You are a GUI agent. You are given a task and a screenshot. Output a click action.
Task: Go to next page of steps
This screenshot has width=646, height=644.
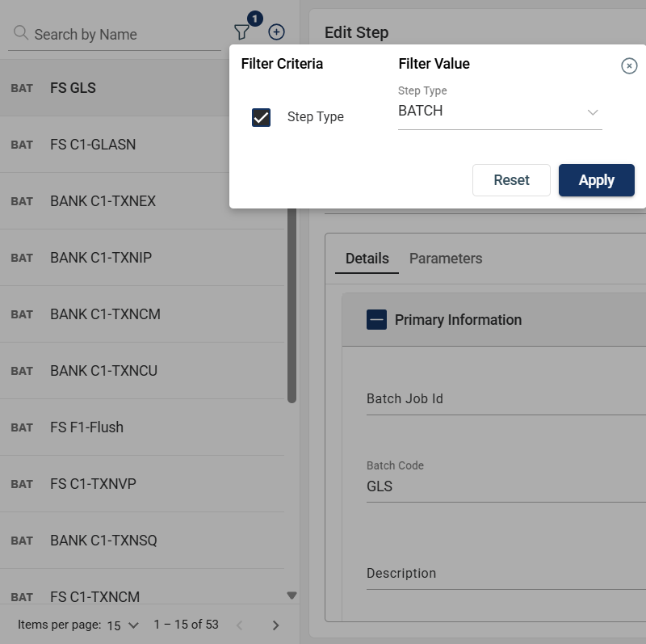pyautogui.click(x=275, y=625)
